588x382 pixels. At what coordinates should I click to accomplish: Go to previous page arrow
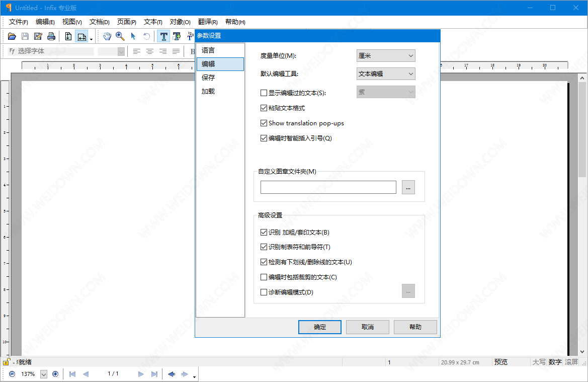pyautogui.click(x=86, y=374)
